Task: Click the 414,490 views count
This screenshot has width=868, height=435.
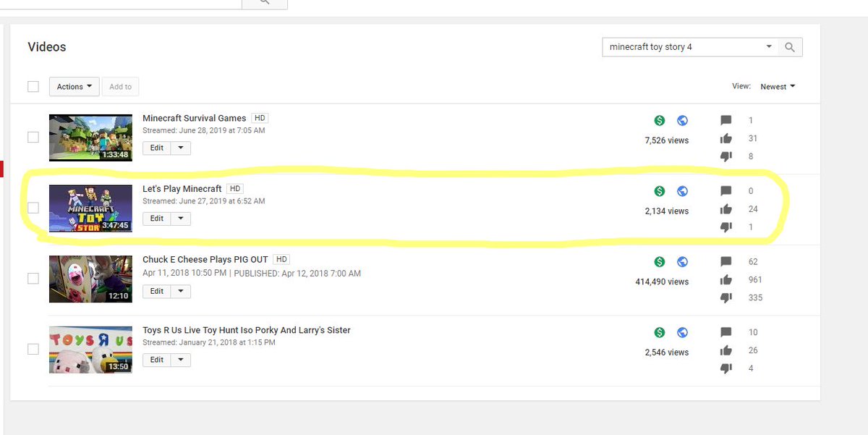Action: click(x=662, y=282)
